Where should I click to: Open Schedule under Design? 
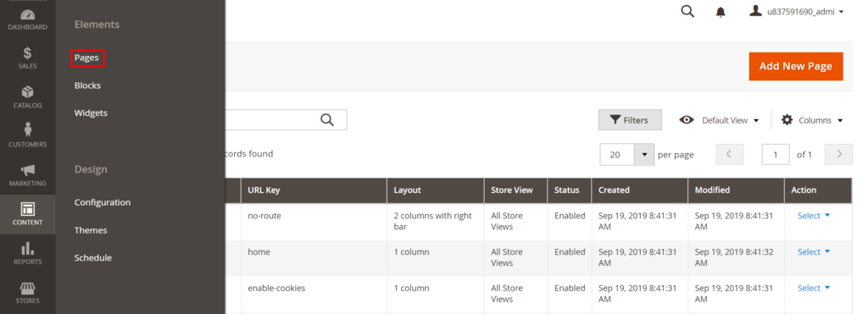tap(93, 257)
